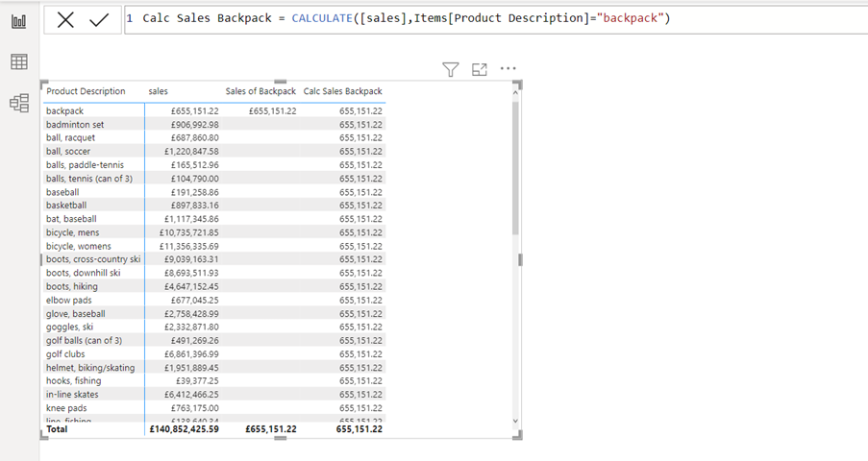Sort by Calc Sales Backpack column header
Viewport: 868px width, 461px height.
pos(342,91)
